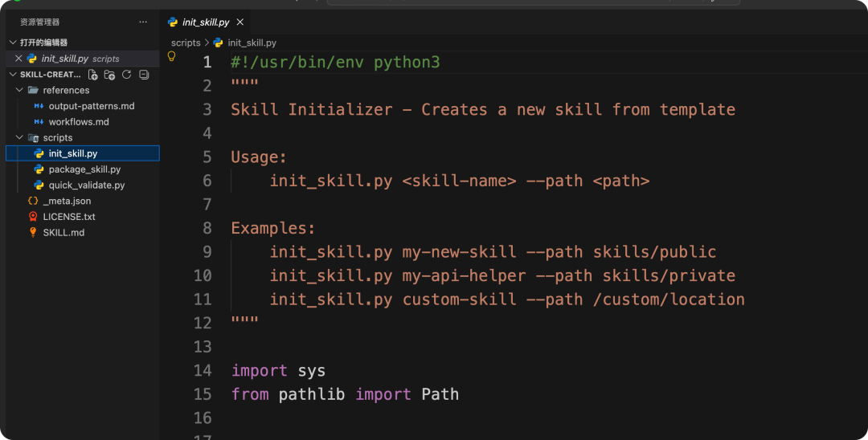Click the 'import sys' line
Viewport: 868px width, 440px height.
click(x=278, y=371)
